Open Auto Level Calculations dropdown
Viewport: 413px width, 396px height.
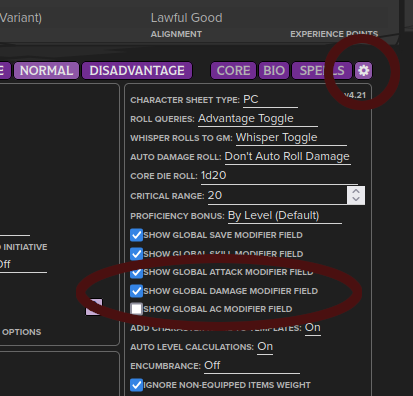coord(265,347)
